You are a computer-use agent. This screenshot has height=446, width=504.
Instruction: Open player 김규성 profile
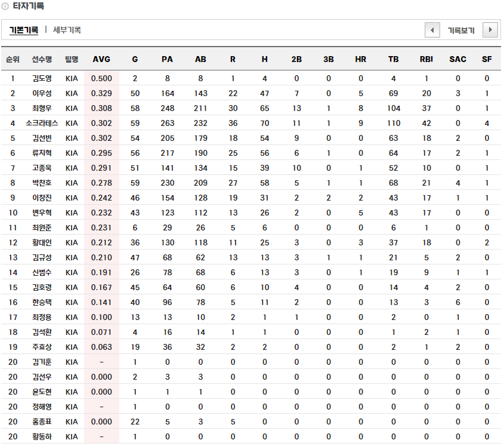pyautogui.click(x=42, y=257)
